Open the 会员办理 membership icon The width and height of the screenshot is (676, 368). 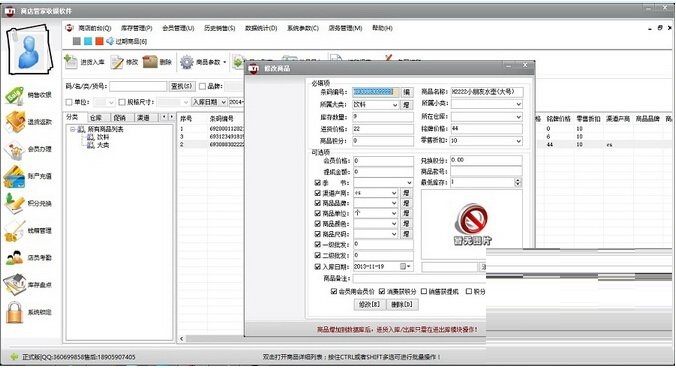14,150
